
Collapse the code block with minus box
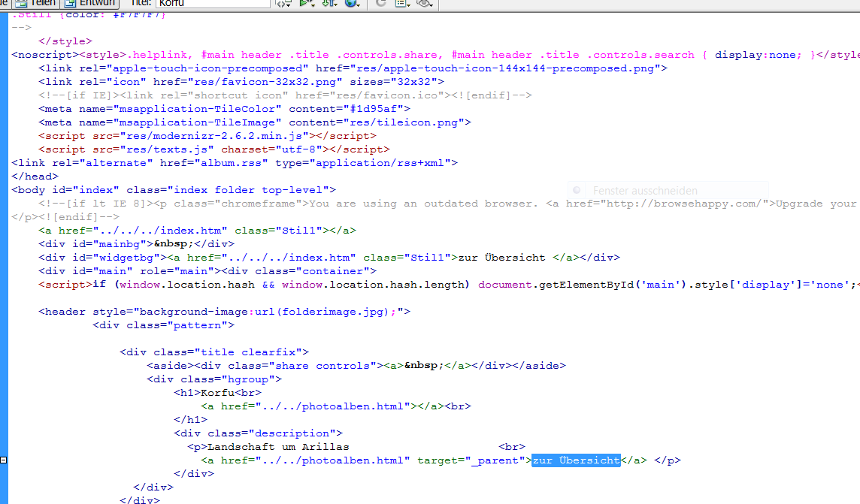point(3,460)
